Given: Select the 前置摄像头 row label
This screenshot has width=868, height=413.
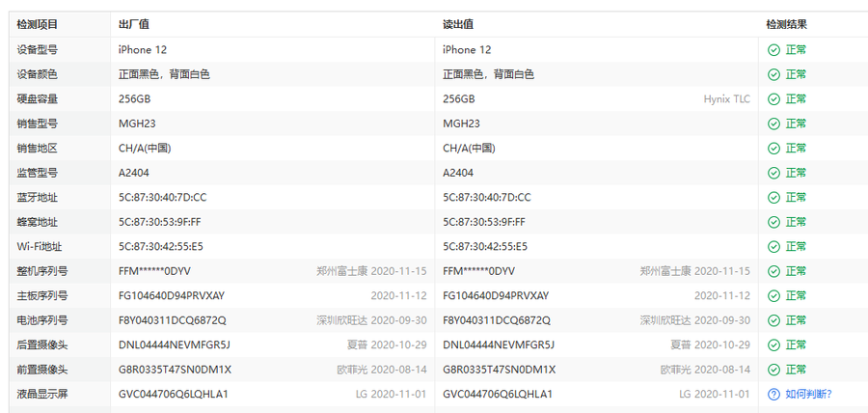Looking at the screenshot, I should (42, 370).
